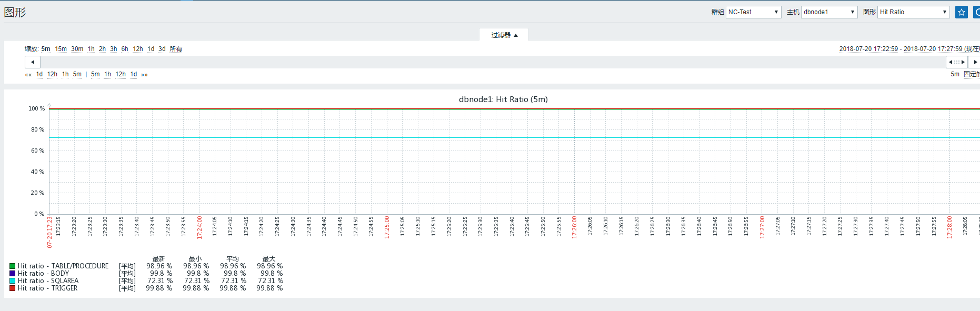Click the cyan SQLAREA legend square
Screen dimensions: 980x311
click(x=13, y=281)
